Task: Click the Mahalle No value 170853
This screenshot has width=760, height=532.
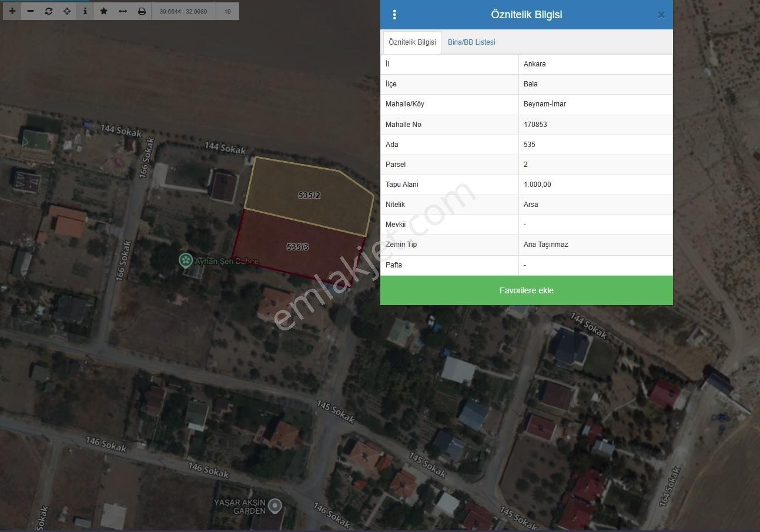Action: click(535, 125)
